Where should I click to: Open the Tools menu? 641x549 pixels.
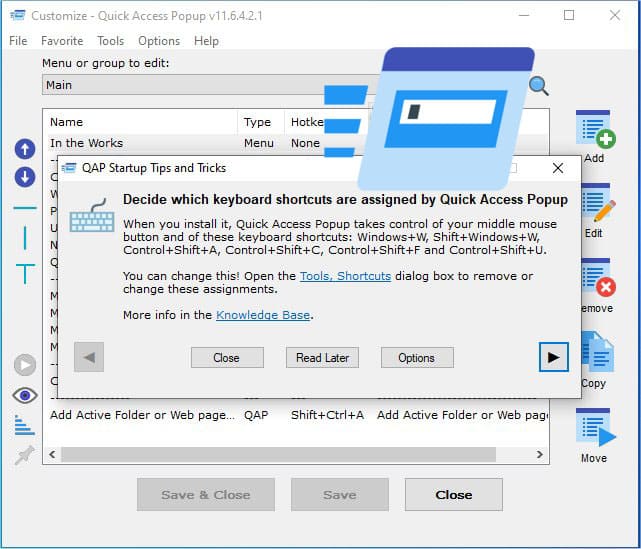point(110,41)
